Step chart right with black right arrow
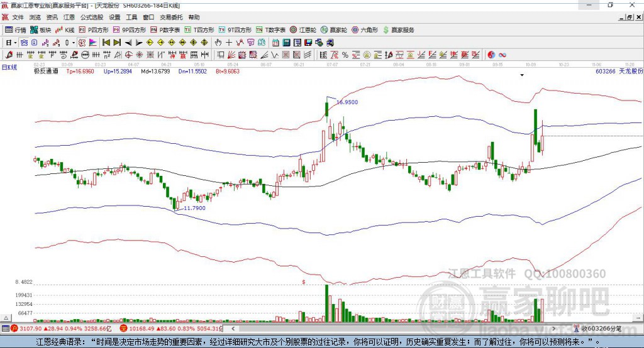The height and width of the screenshot is (348, 644). [x=139, y=43]
